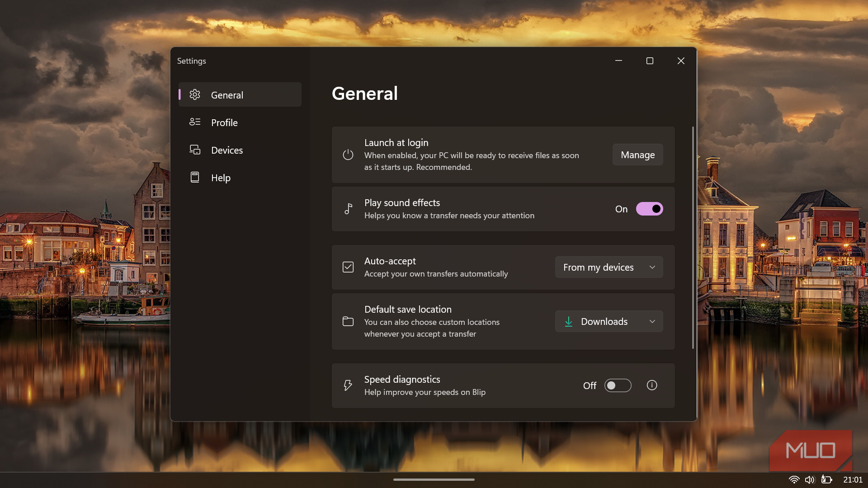Click the folder icon for Default save location

348,321
